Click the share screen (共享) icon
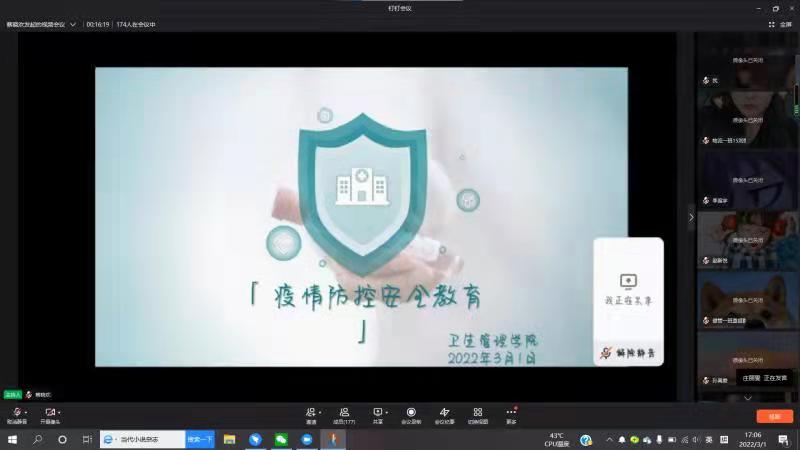Screen dimensions: 800x450 tap(378, 415)
